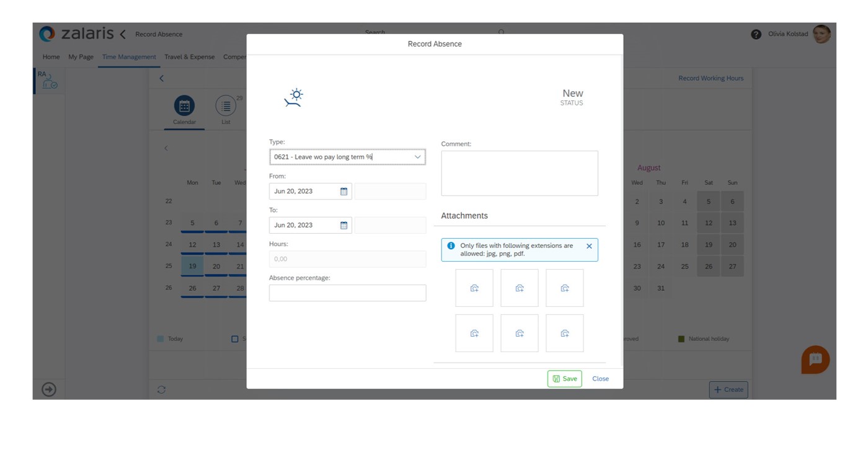Go to previous month in calendar
This screenshot has width=868, height=465.
[x=166, y=148]
